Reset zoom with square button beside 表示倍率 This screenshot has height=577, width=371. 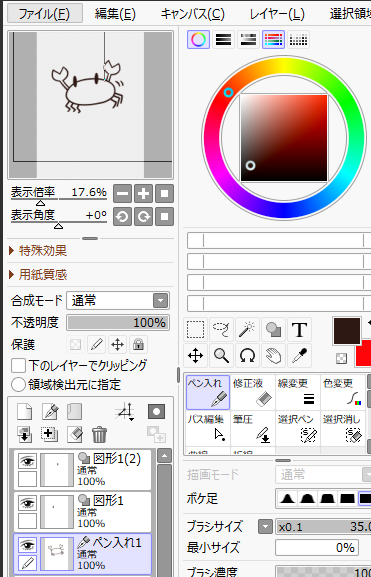tap(165, 194)
